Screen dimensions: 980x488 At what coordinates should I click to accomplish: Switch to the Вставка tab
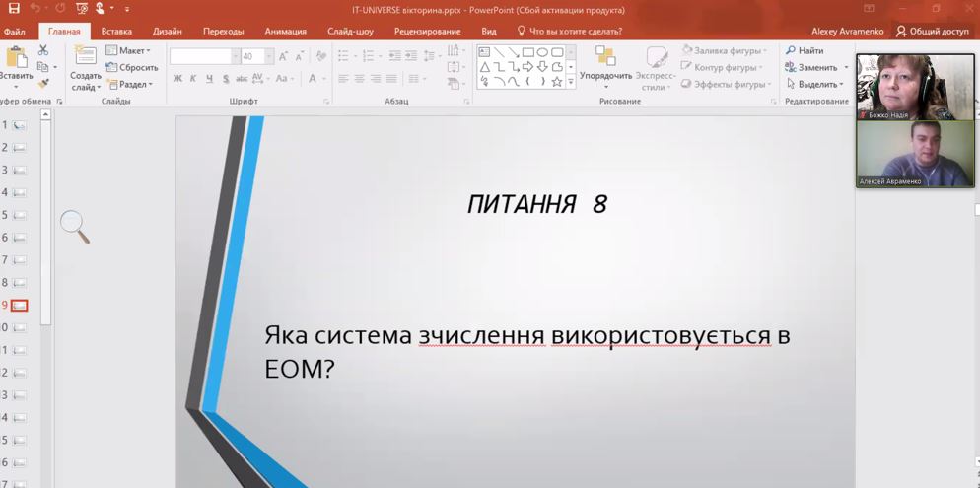pos(116,32)
